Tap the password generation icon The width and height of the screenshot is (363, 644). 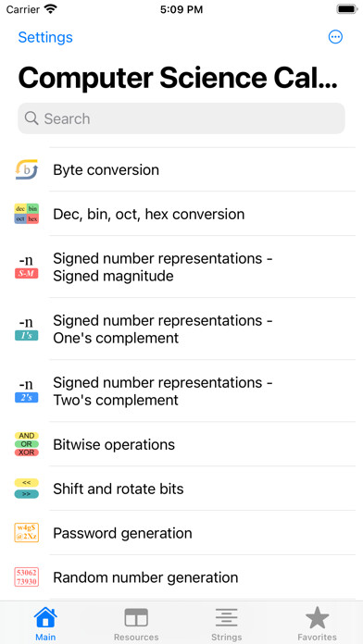(x=27, y=533)
